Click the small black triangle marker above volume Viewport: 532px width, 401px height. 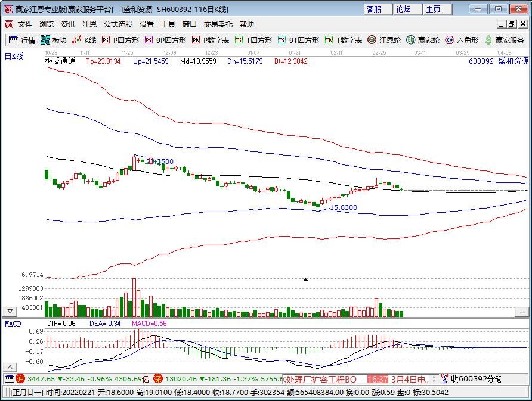pyautogui.click(x=305, y=279)
